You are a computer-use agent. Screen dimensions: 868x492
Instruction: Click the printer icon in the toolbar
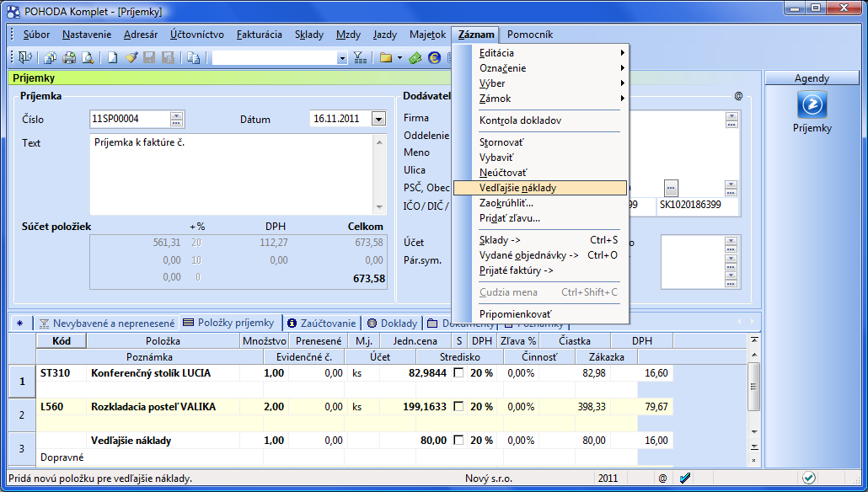[x=69, y=57]
